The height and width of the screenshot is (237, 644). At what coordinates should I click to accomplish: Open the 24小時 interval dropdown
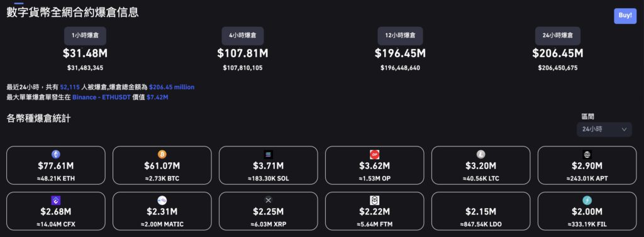click(x=604, y=130)
